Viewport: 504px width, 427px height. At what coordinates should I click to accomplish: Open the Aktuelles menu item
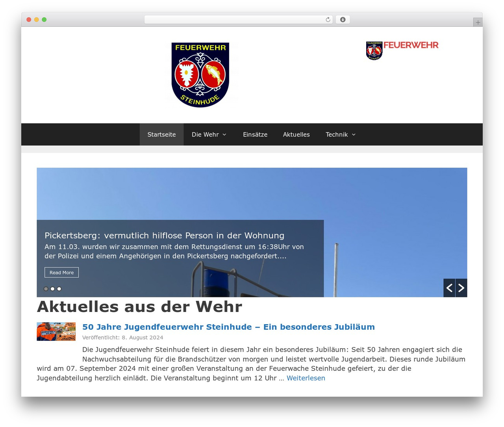tap(296, 134)
